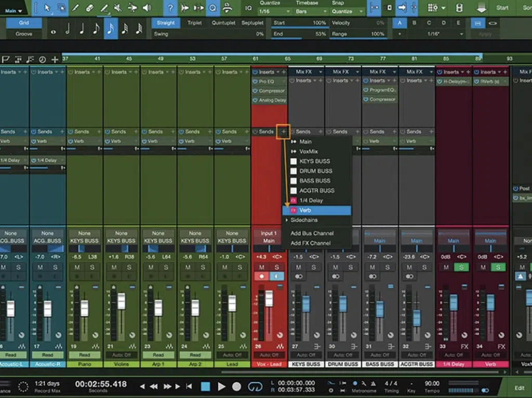The image size is (532, 398).
Task: Select the whole note quantize value
Action: click(54, 31)
